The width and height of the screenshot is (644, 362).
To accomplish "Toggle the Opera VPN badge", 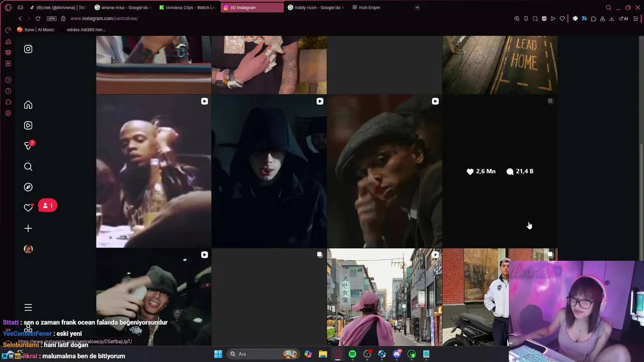I will click(x=51, y=19).
